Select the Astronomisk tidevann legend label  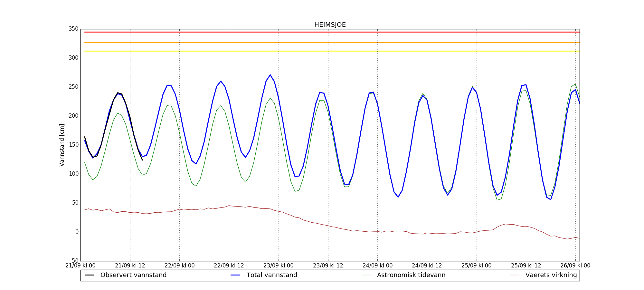pyautogui.click(x=411, y=275)
